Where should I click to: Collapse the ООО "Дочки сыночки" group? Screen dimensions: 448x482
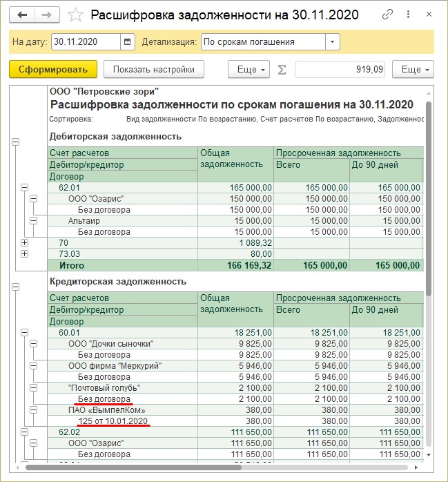click(34, 343)
